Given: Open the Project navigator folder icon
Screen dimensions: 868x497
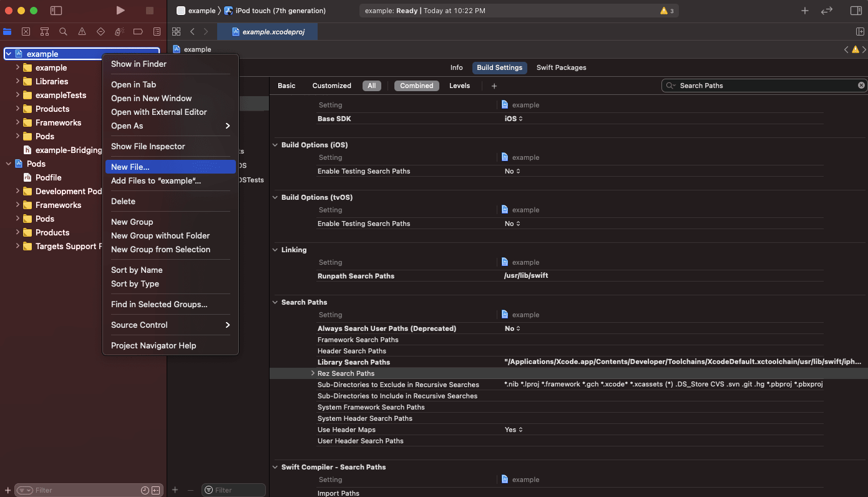Looking at the screenshot, I should click(x=7, y=31).
